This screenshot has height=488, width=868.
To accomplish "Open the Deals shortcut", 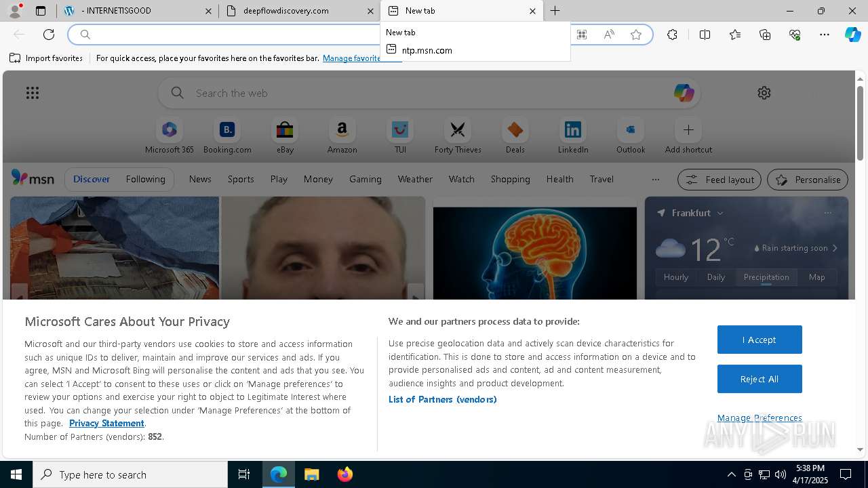I will [515, 136].
